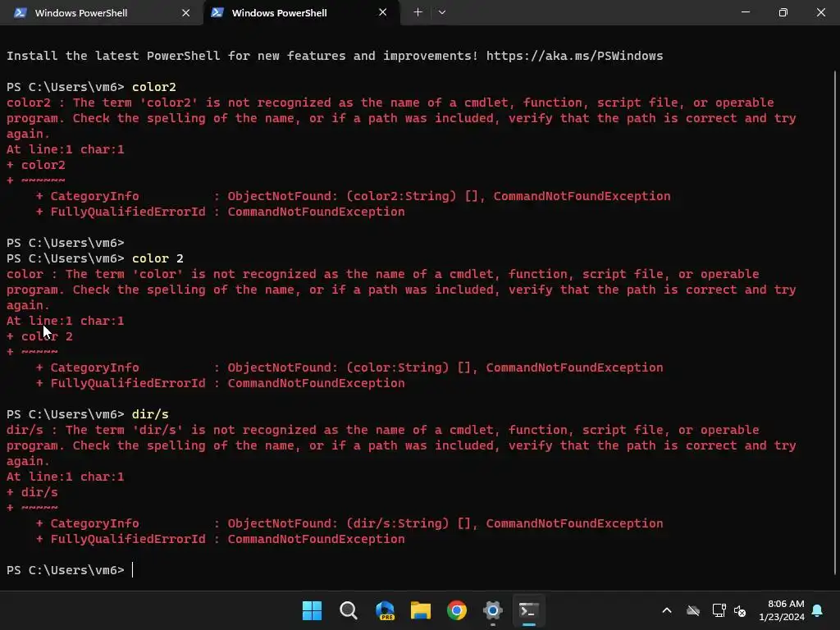
Task: Open the https://aka.ms/PSWindows link
Action: [574, 56]
